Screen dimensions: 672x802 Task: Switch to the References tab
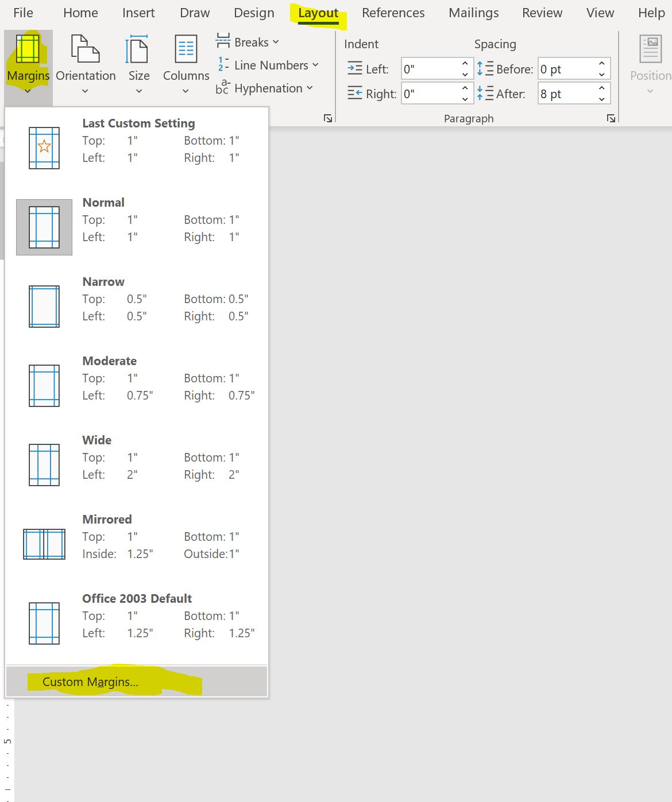(x=393, y=13)
